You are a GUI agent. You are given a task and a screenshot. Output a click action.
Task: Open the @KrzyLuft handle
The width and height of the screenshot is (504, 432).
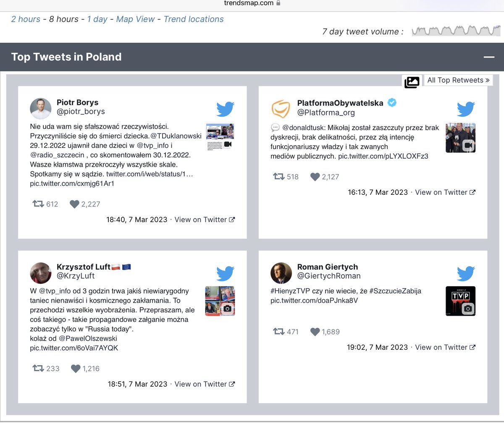[76, 276]
